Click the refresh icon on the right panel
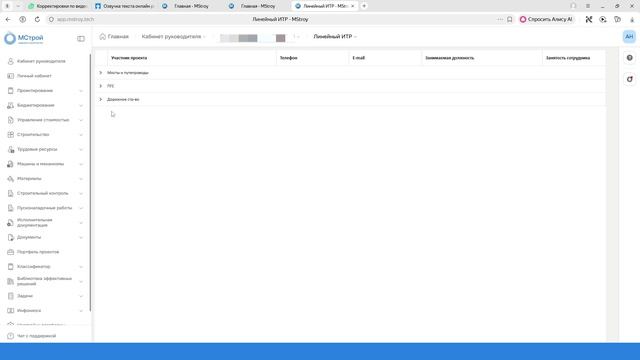The image size is (640, 360). click(630, 79)
